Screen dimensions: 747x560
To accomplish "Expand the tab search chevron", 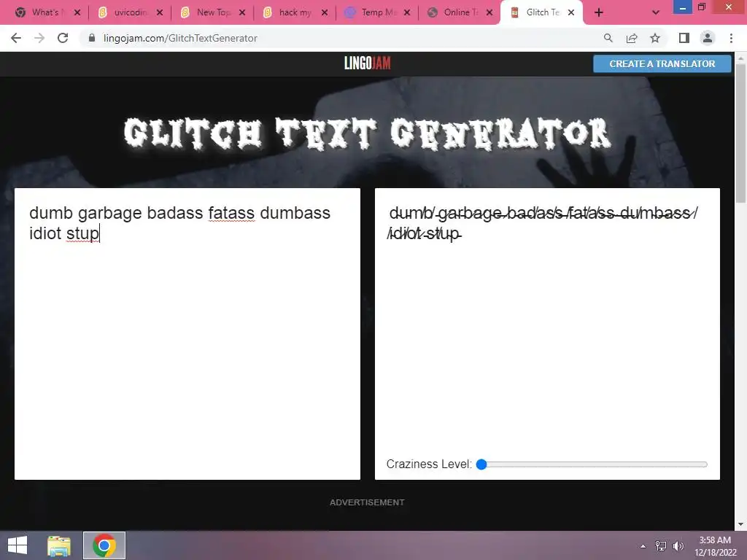I will click(656, 12).
